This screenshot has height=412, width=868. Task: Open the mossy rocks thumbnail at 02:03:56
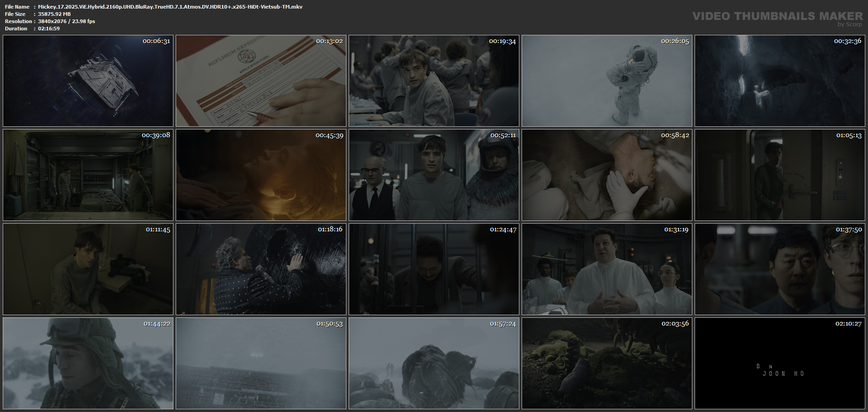tap(607, 363)
